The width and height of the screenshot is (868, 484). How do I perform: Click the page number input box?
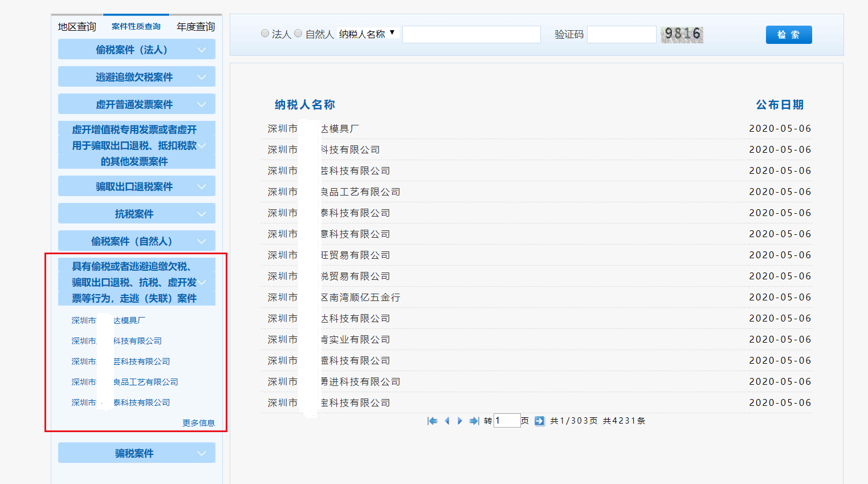click(x=507, y=421)
